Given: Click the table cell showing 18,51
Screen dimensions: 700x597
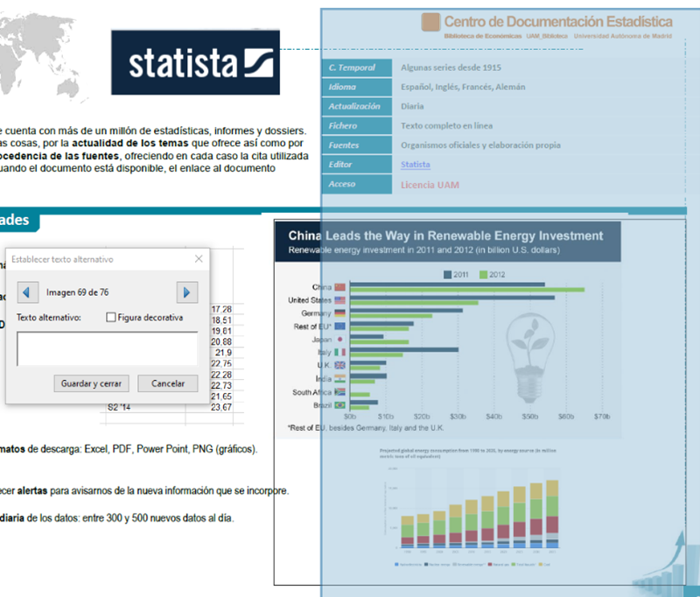Looking at the screenshot, I should coord(221,320).
